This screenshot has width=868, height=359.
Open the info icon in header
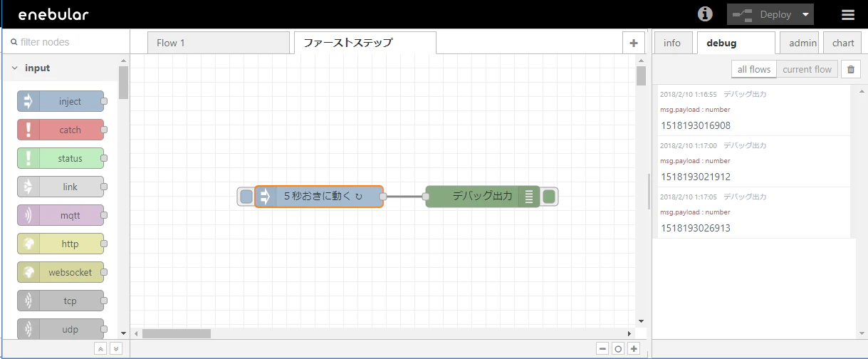coord(705,14)
